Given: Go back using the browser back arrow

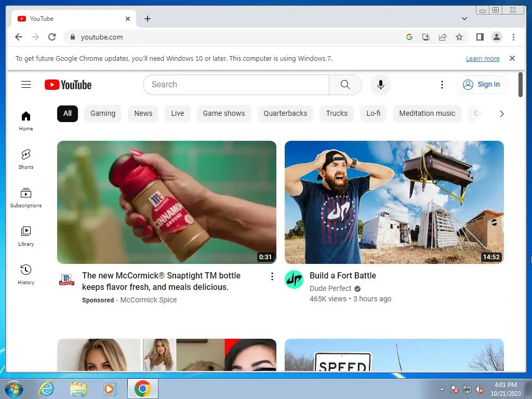Looking at the screenshot, I should point(19,37).
